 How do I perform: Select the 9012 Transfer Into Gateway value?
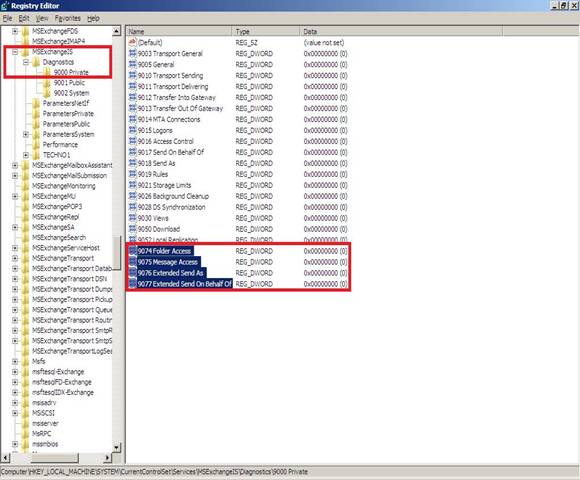point(176,97)
